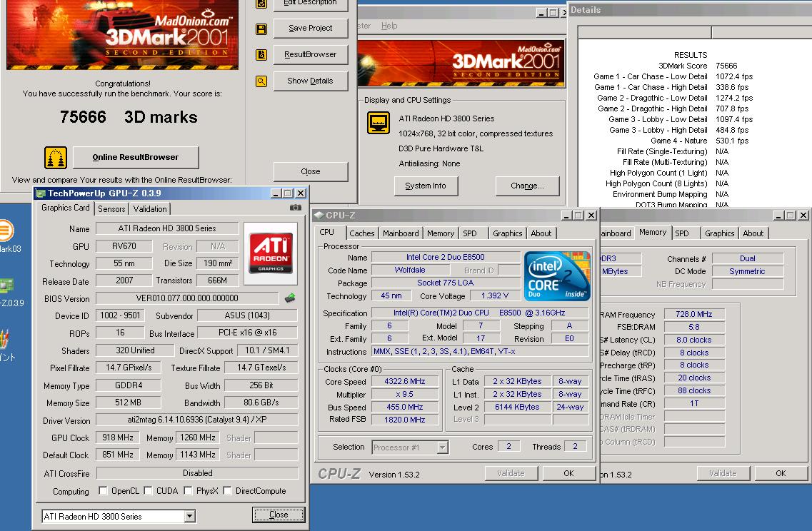
Task: Open the Caches tab in front CPU-Z
Action: coord(361,233)
